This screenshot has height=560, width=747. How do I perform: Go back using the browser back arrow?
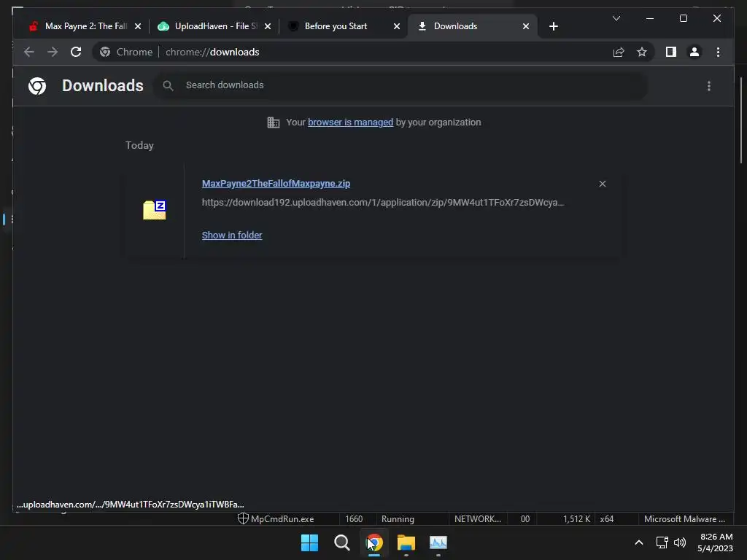(x=29, y=52)
